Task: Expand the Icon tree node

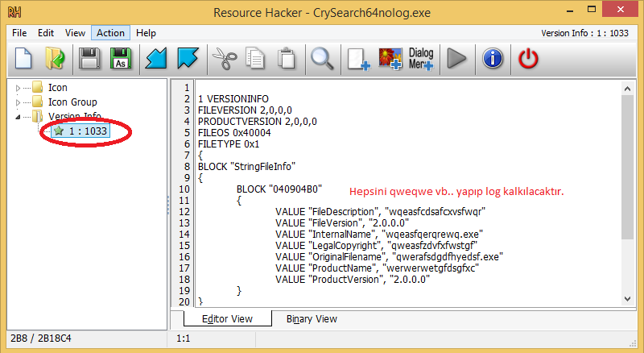Action: (x=18, y=88)
